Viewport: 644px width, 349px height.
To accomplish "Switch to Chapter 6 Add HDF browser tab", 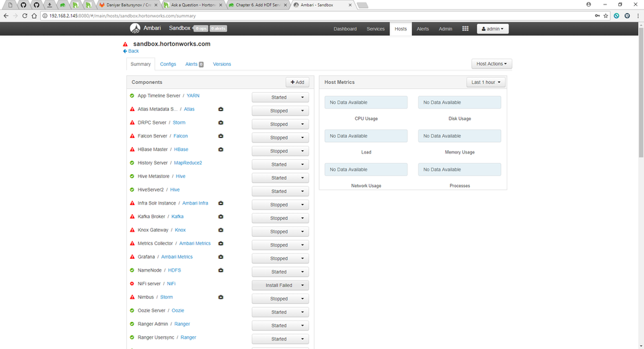I will pos(257,5).
